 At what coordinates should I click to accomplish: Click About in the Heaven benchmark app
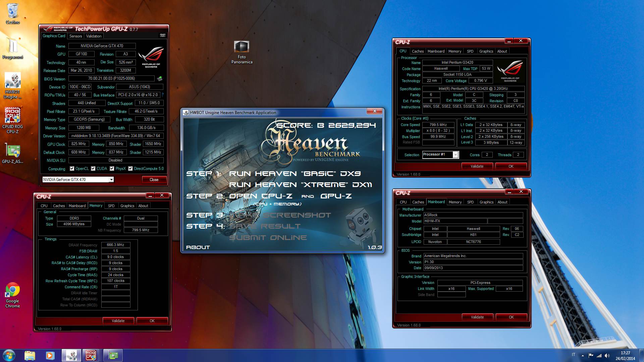coord(198,247)
